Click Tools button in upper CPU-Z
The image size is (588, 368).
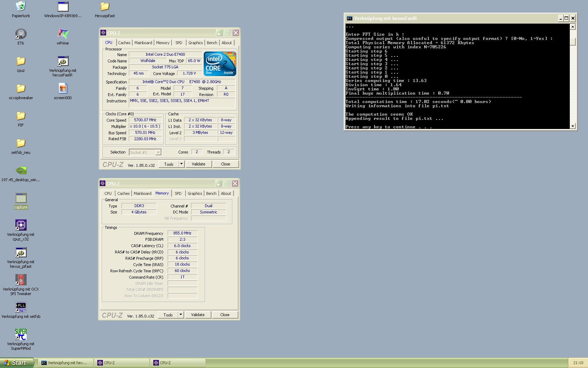tap(169, 164)
